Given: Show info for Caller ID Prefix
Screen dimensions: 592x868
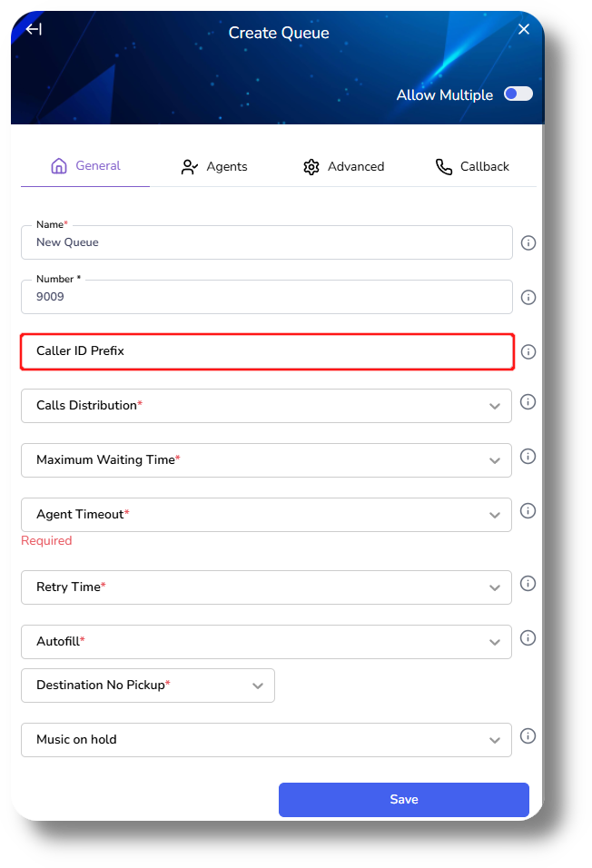Looking at the screenshot, I should click(x=528, y=352).
